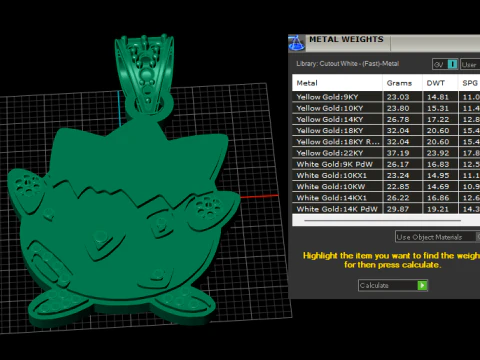Click the 26.78 grams value
Image resolution: width=480 pixels, height=360 pixels.
[x=398, y=119]
